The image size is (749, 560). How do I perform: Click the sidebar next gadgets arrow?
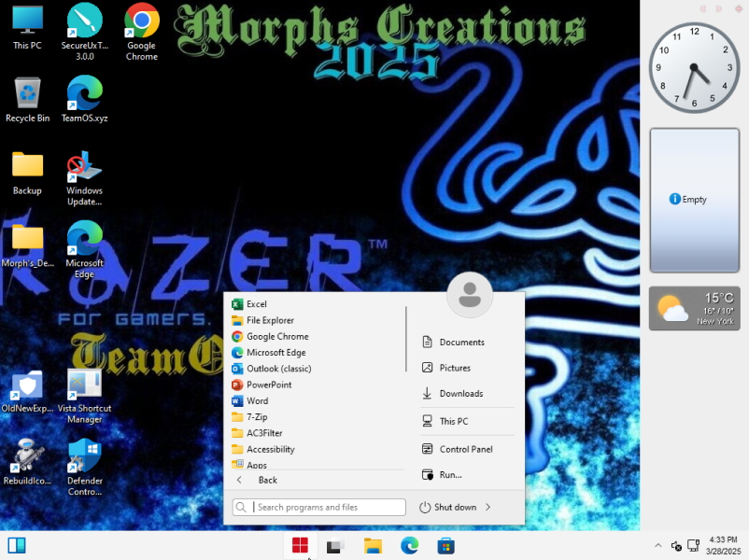point(718,8)
